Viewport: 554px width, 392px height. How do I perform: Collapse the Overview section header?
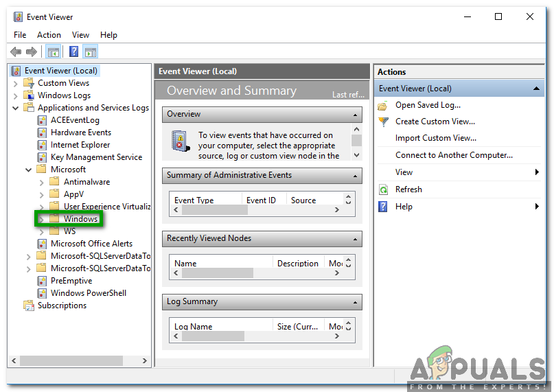coord(355,115)
